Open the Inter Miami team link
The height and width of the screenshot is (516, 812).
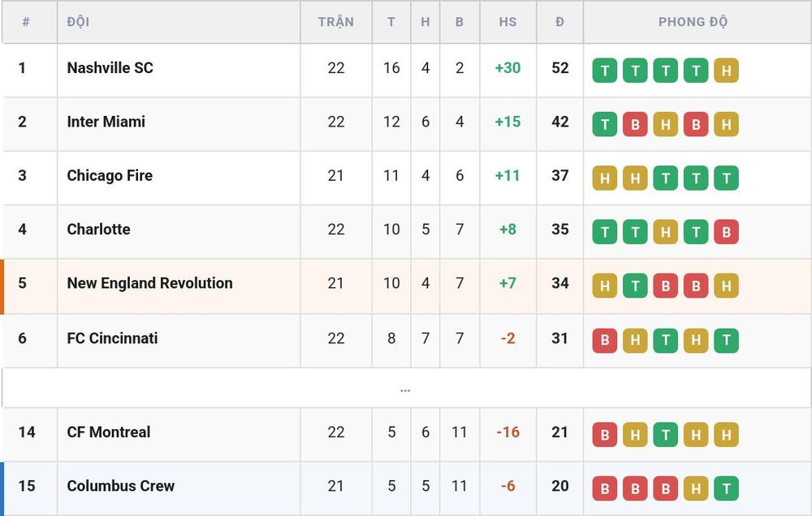tap(106, 122)
